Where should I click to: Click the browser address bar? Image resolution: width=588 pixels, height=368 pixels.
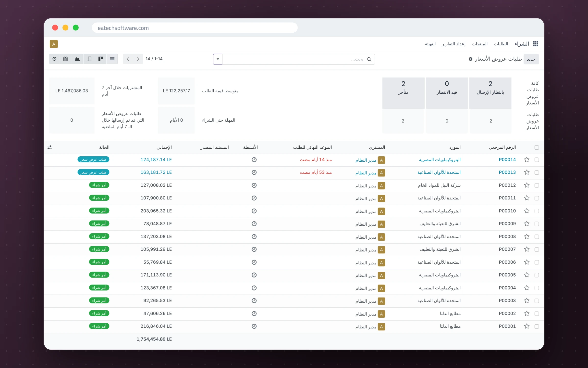click(x=195, y=28)
